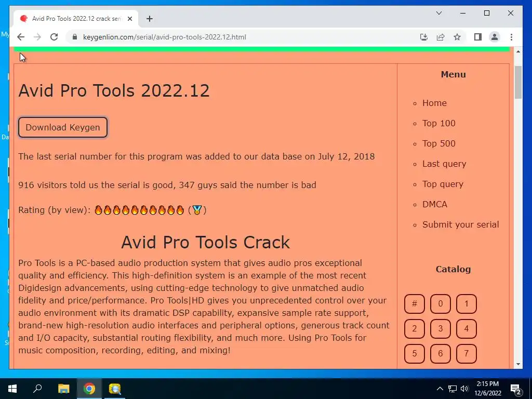Image resolution: width=532 pixels, height=399 pixels.
Task: Click the scrollbar up arrow
Action: tap(518, 51)
